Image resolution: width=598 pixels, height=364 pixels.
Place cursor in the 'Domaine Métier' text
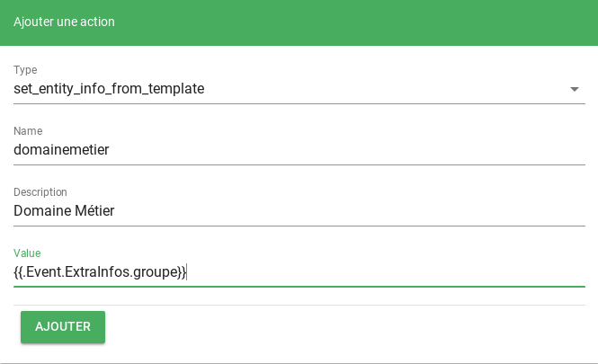(x=64, y=211)
